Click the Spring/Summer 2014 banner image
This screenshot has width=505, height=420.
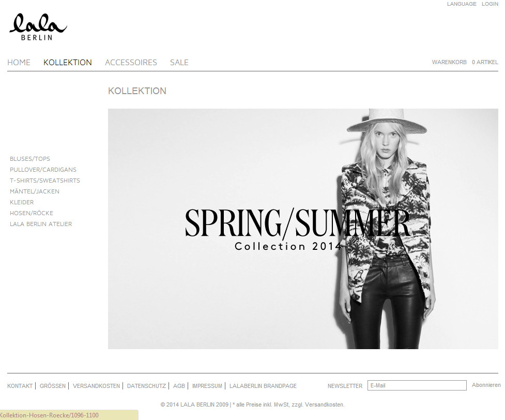(303, 229)
